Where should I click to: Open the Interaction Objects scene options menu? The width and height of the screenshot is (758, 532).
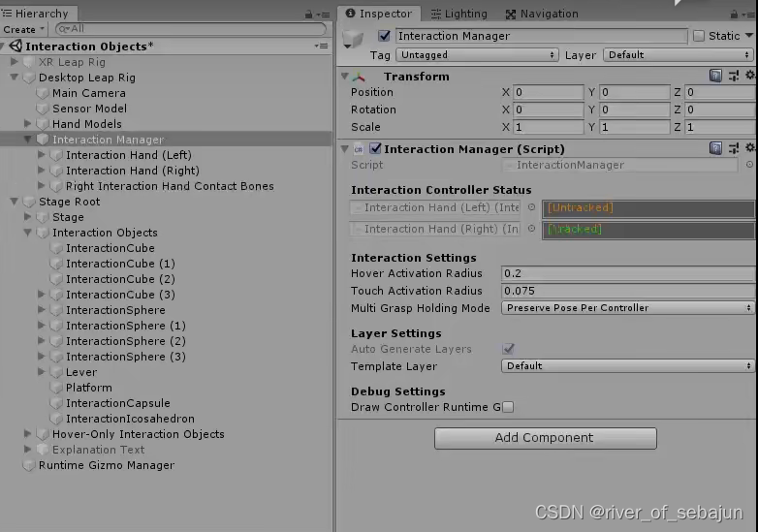321,46
